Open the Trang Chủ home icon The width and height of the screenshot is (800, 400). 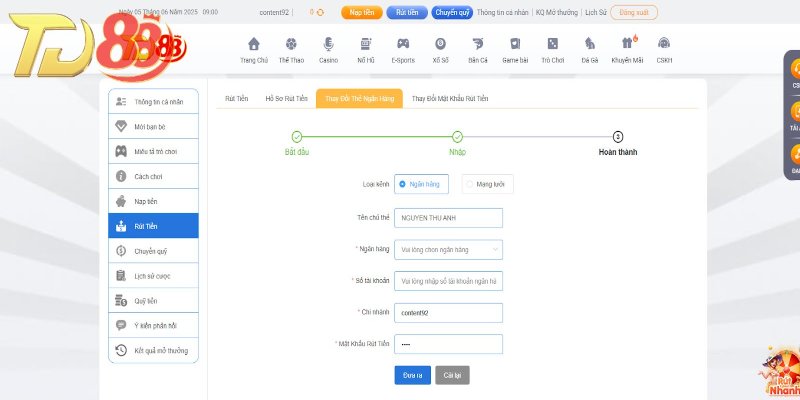pos(254,44)
